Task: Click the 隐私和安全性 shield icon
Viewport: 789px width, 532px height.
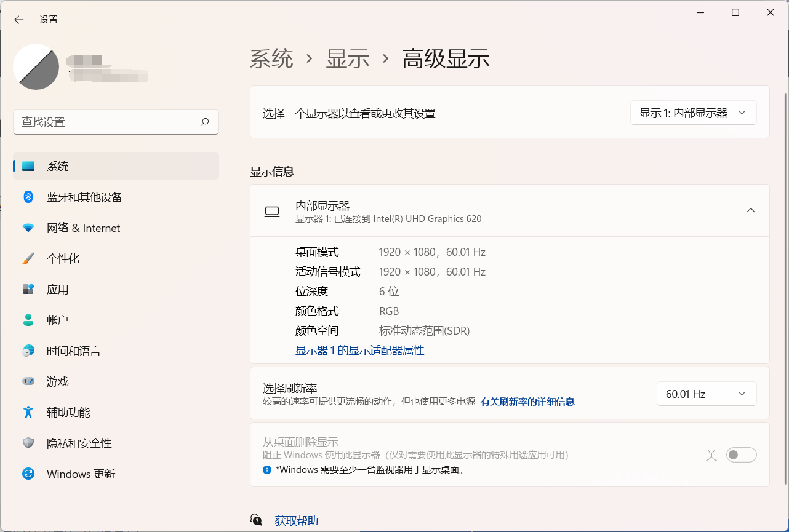Action: click(28, 443)
